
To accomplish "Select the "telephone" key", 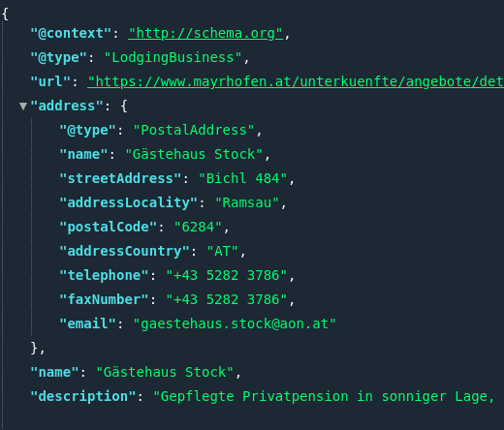I will (104, 276).
